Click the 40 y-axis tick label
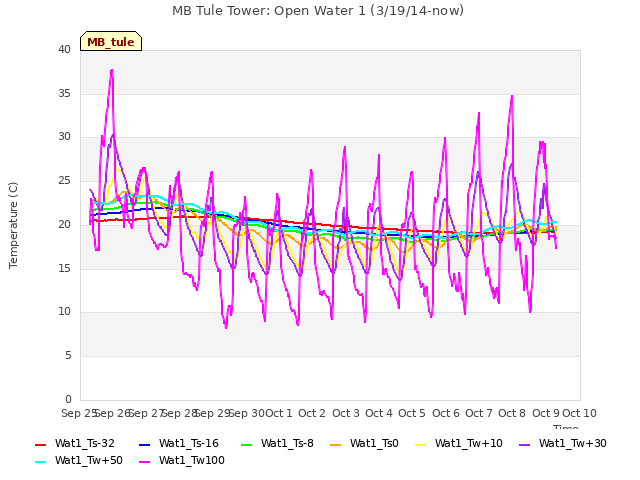 coord(64,50)
